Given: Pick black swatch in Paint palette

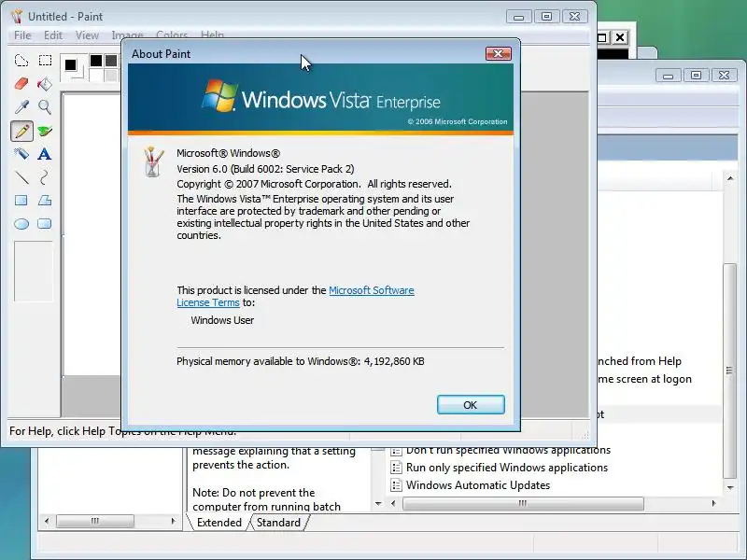Looking at the screenshot, I should tap(96, 61).
